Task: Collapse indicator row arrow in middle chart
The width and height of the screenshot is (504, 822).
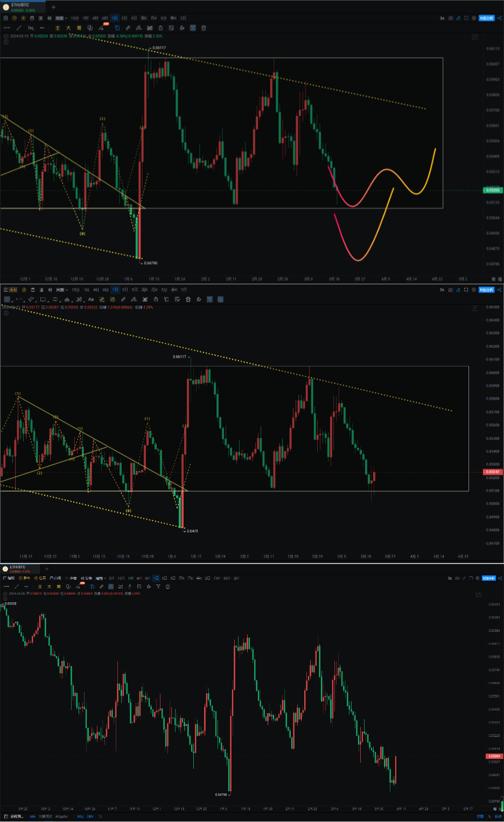Action: point(6,312)
